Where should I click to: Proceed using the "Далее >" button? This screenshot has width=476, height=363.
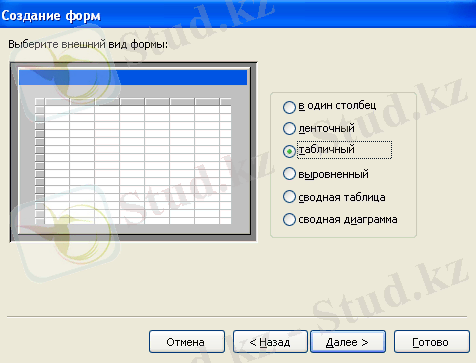pyautogui.click(x=348, y=342)
